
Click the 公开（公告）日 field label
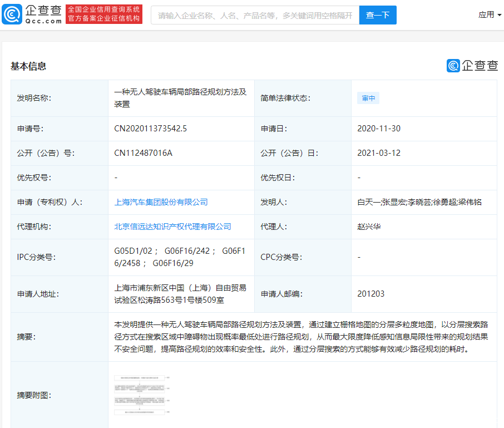(x=289, y=153)
